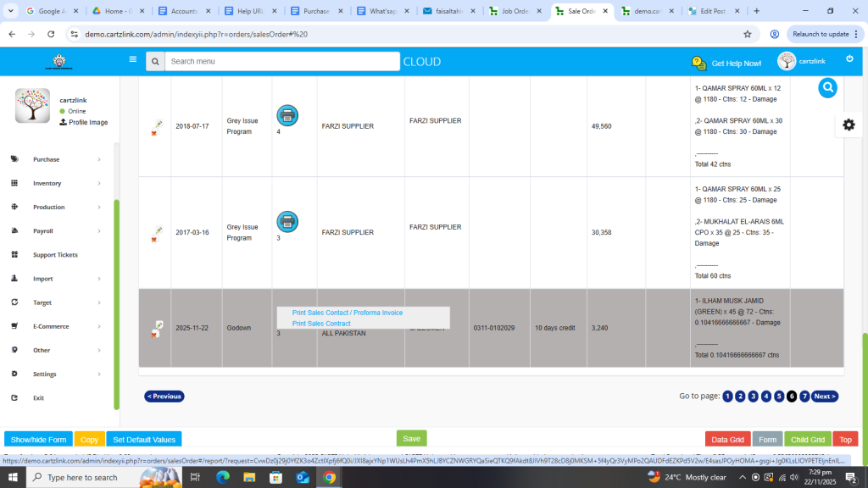Click the print icon in the 2017-03-16 row

[x=287, y=222]
